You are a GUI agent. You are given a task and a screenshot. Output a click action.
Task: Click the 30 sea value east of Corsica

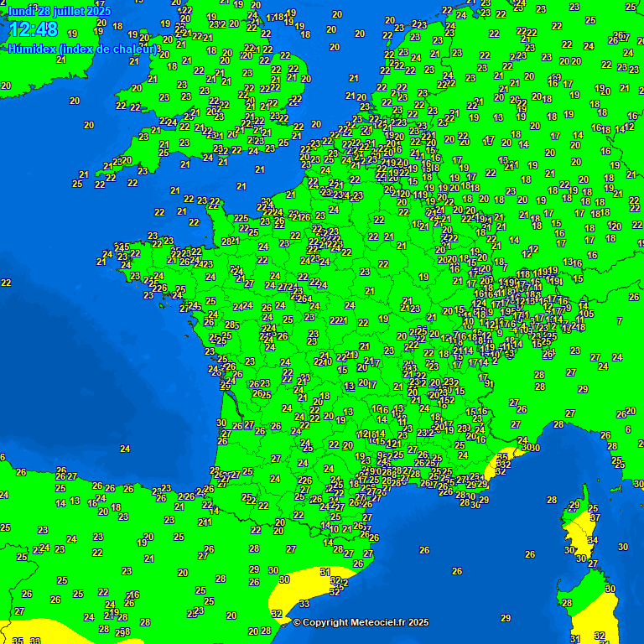tap(622, 547)
